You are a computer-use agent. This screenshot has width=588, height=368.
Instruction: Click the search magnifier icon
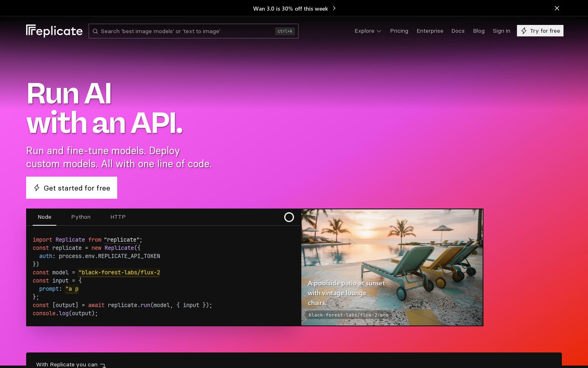point(95,31)
